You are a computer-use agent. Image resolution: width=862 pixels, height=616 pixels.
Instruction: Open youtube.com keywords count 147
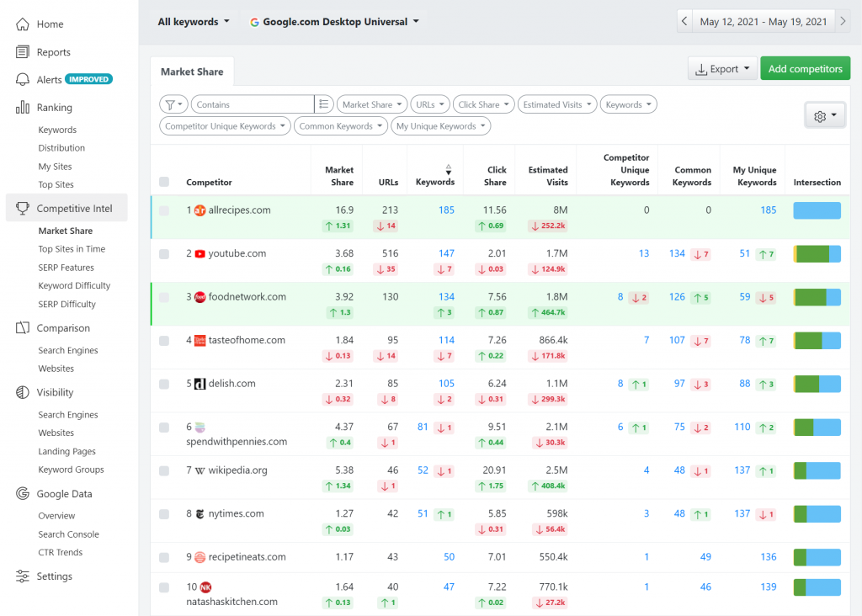[446, 253]
